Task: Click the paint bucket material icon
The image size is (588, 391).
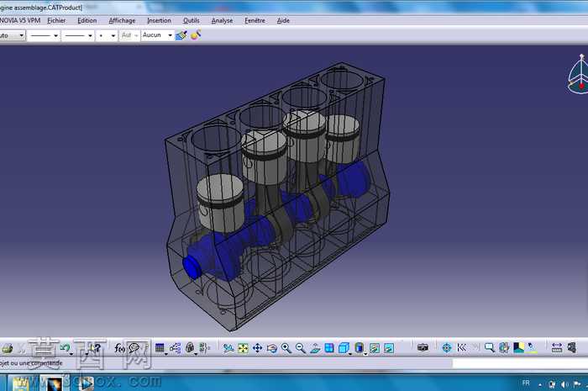Action: pos(532,348)
